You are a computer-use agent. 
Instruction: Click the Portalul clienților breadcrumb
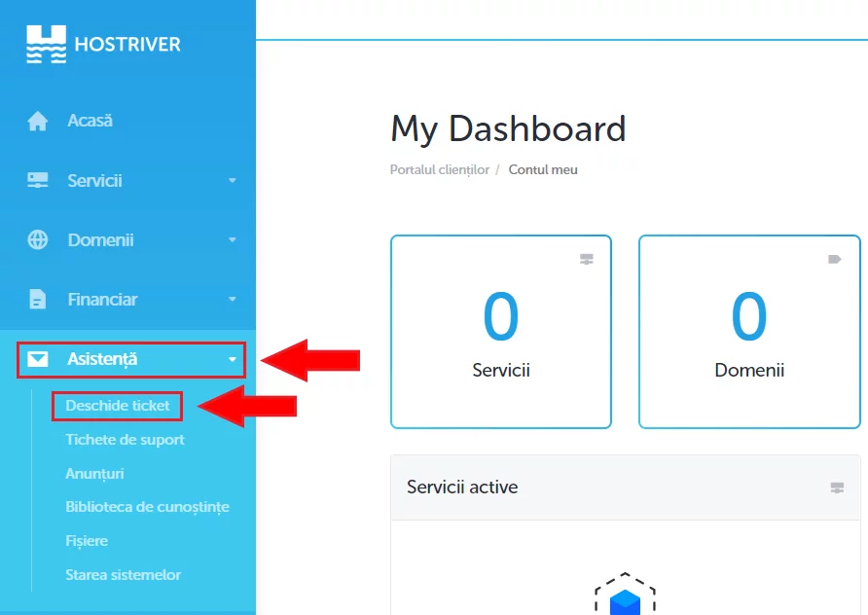pos(440,170)
